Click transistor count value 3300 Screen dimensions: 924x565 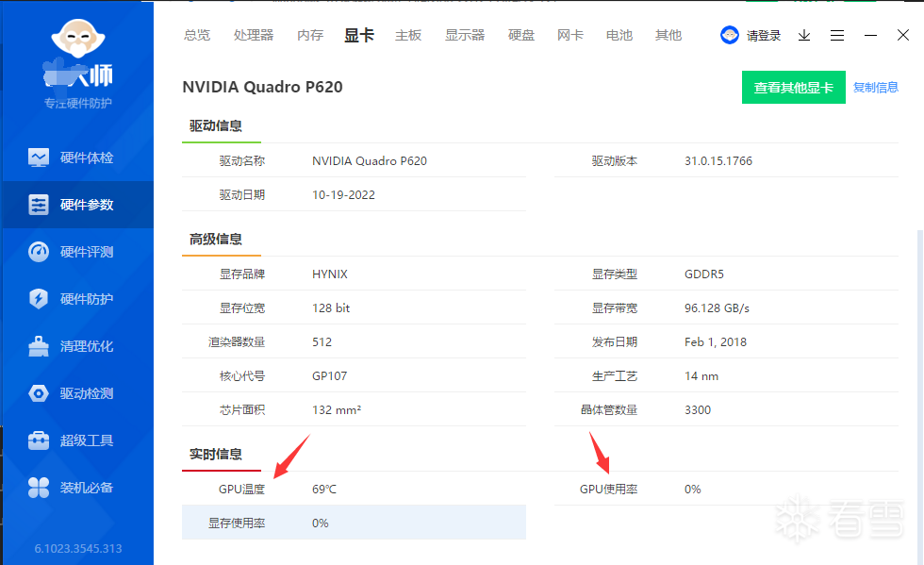point(698,410)
